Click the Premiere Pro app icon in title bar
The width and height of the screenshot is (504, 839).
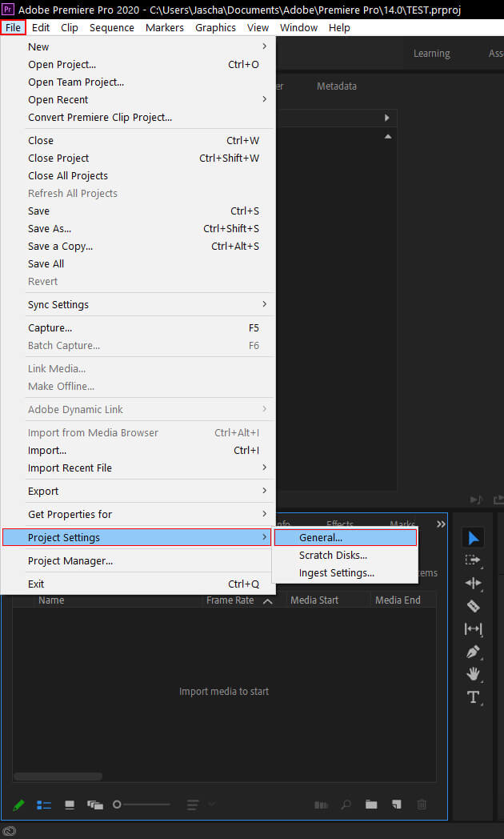coord(8,9)
